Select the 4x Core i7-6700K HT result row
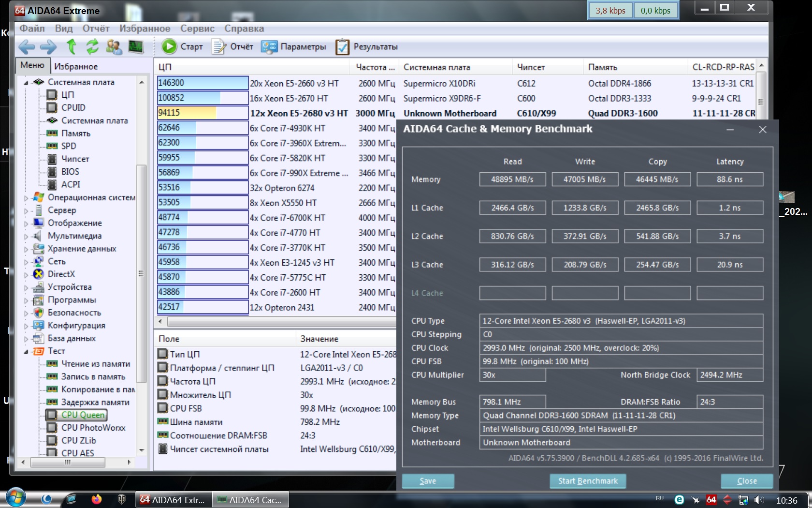The width and height of the screenshot is (812, 508). (276, 218)
